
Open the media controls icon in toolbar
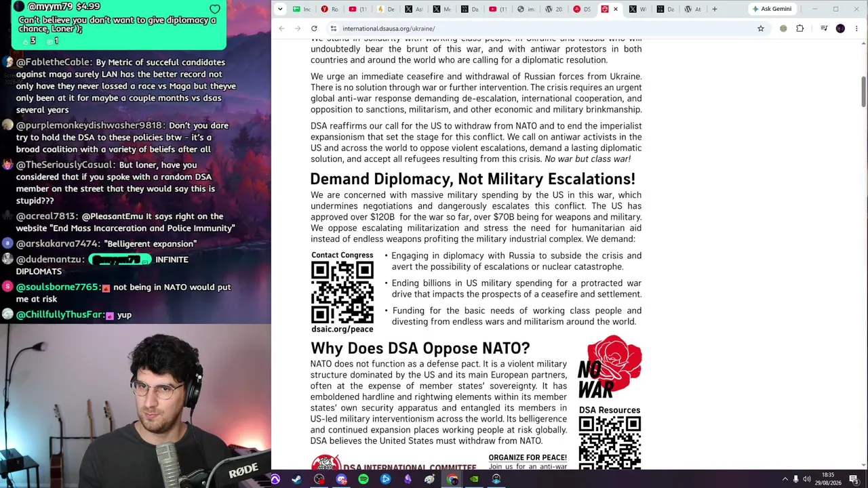tap(824, 28)
